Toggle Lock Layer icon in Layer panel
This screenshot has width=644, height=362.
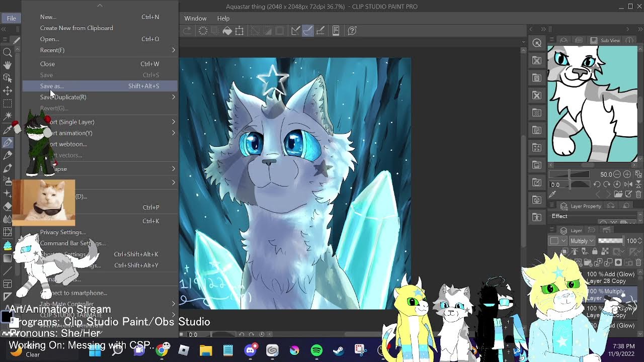pos(594,251)
